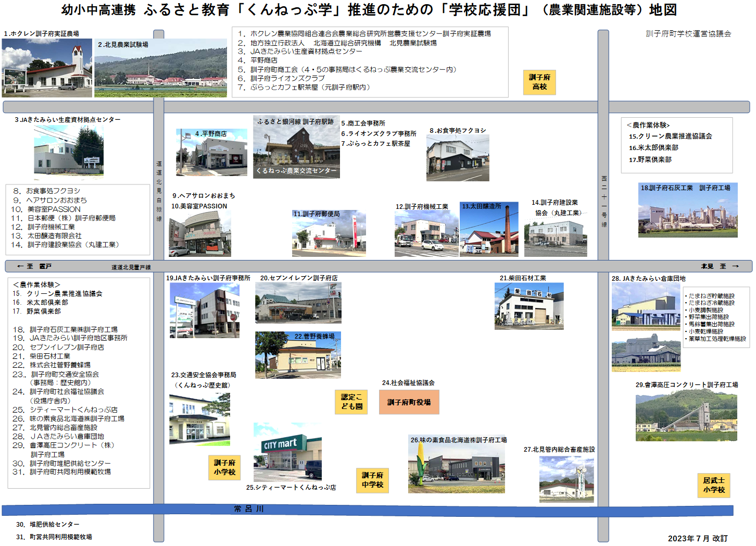Select the vertical 道道北見白糠線 road label
756x546 pixels.
pos(159,191)
